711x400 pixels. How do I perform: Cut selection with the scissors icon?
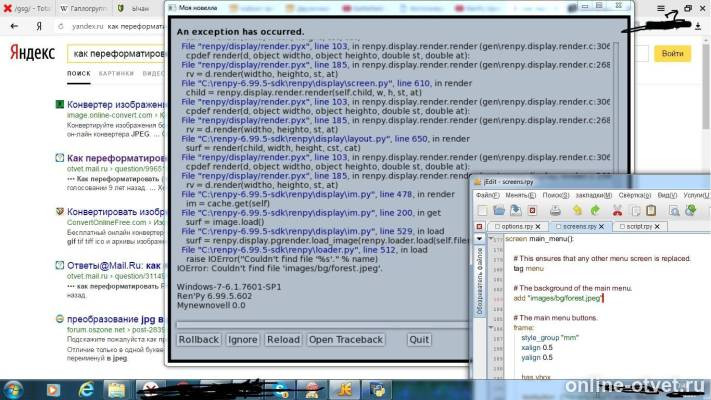(x=617, y=210)
